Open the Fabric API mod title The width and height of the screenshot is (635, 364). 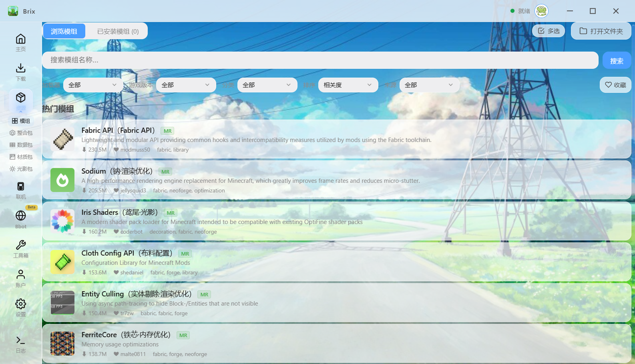118,130
